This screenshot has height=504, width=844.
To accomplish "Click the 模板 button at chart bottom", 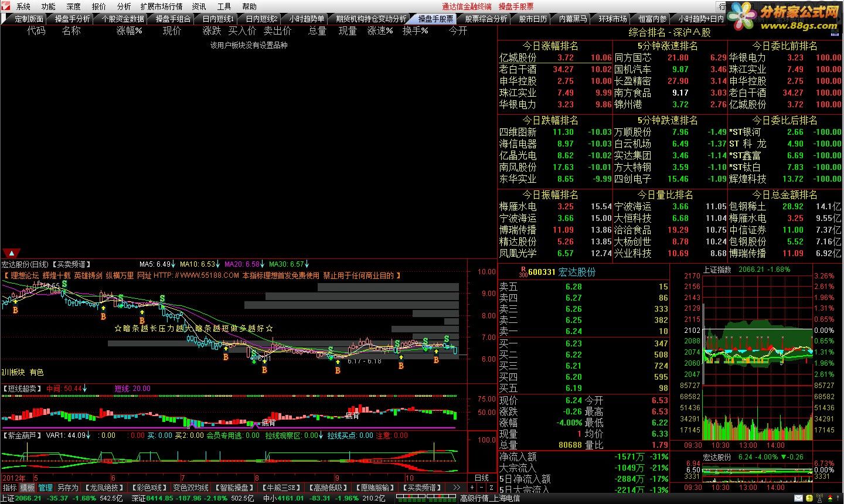I will point(28,488).
